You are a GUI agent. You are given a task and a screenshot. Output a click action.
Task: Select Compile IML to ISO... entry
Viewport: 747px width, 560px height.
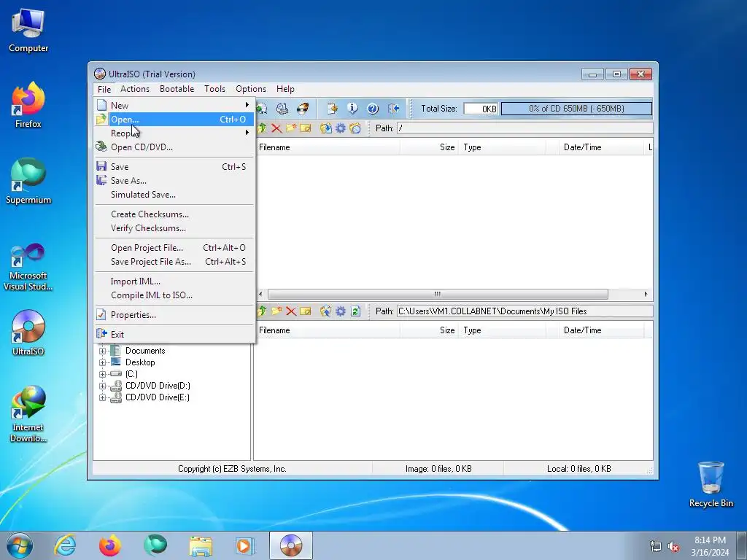point(174,295)
